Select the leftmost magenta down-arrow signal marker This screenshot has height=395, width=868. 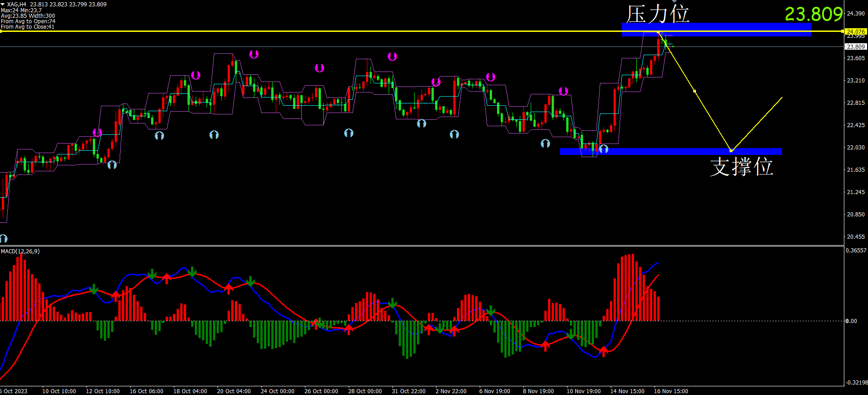97,133
